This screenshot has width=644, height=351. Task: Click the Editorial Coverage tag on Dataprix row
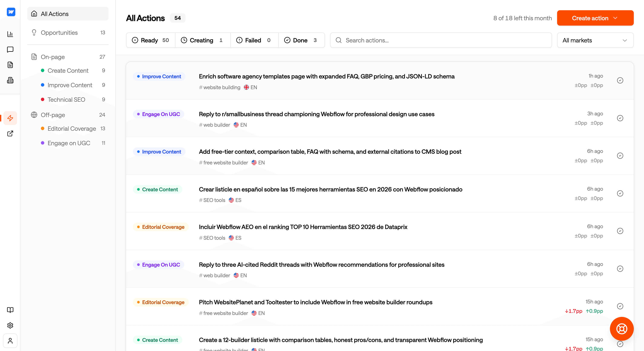coord(161,227)
